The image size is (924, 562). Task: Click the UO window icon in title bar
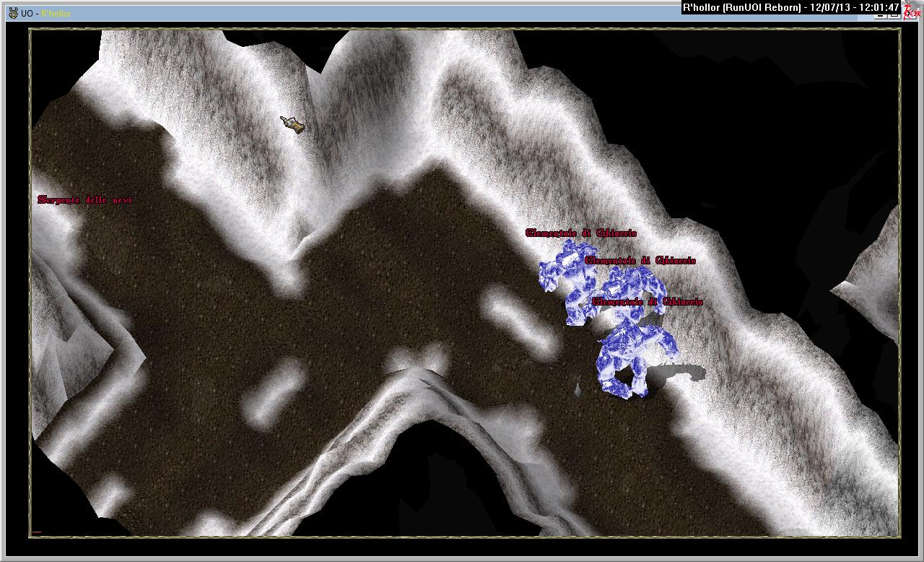coord(13,13)
